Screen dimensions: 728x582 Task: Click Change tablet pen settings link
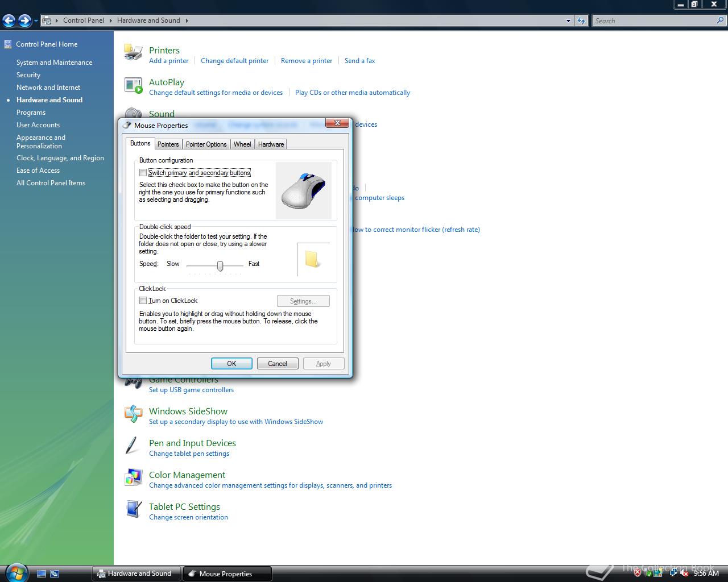point(189,454)
